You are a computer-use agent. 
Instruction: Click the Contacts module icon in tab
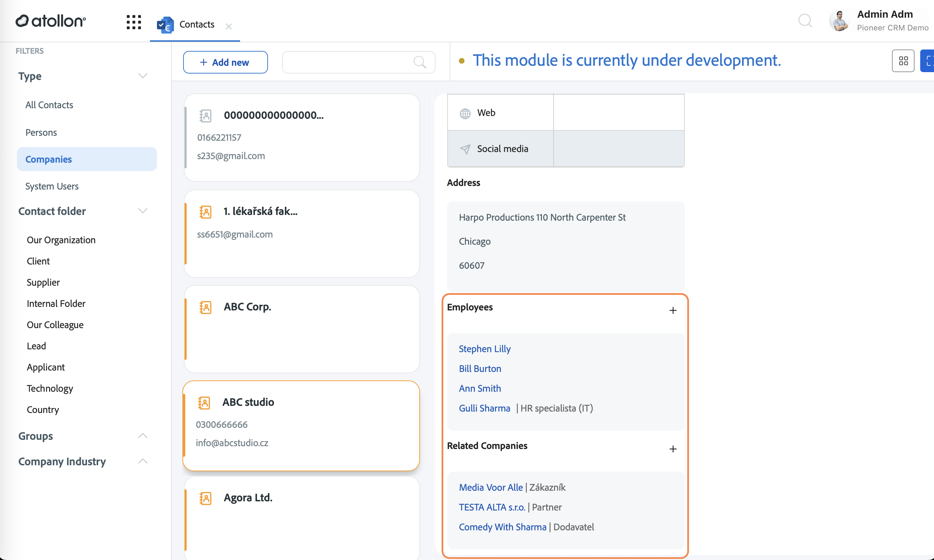click(x=165, y=25)
